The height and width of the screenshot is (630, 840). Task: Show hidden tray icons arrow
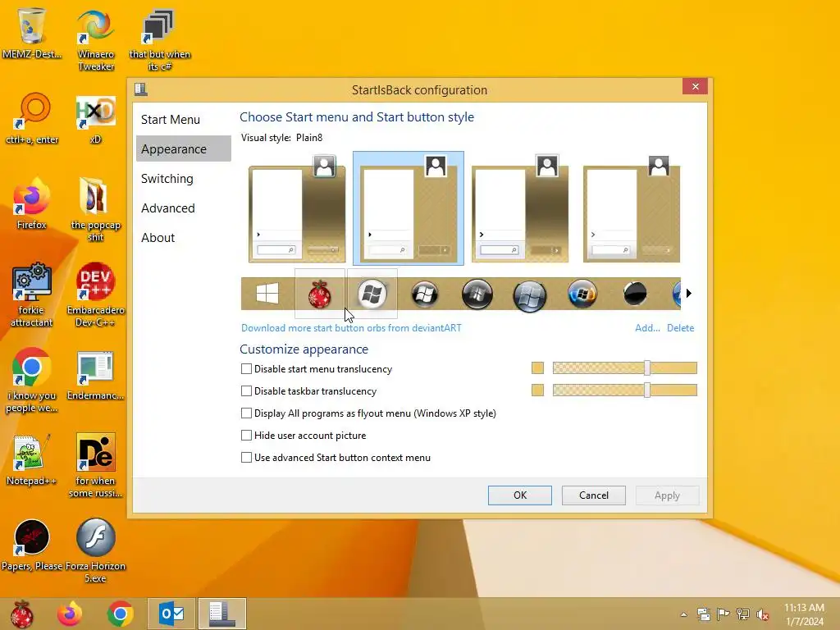(684, 614)
